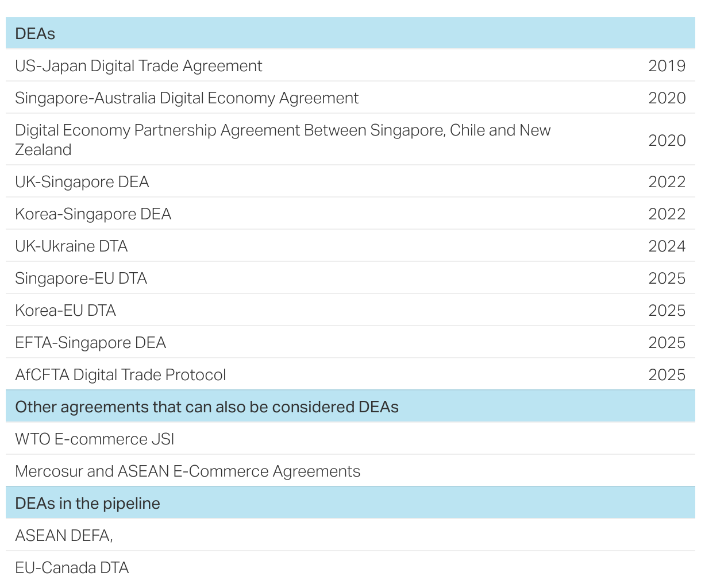Image resolution: width=701 pixels, height=588 pixels.
Task: Click the UK-Ukraine DTA entry
Action: (71, 246)
